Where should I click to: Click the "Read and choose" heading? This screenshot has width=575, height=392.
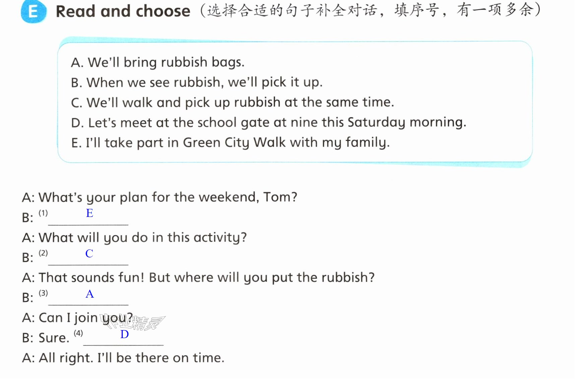123,11
